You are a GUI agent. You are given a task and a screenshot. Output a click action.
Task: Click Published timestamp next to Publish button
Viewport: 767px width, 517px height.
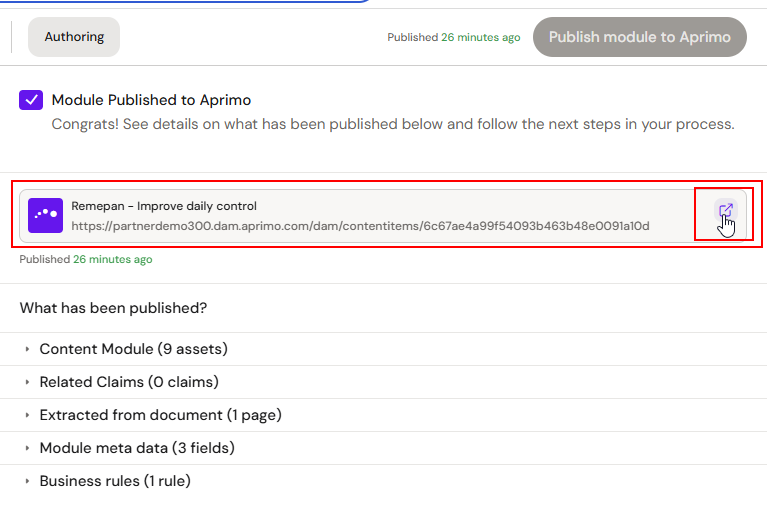[453, 37]
